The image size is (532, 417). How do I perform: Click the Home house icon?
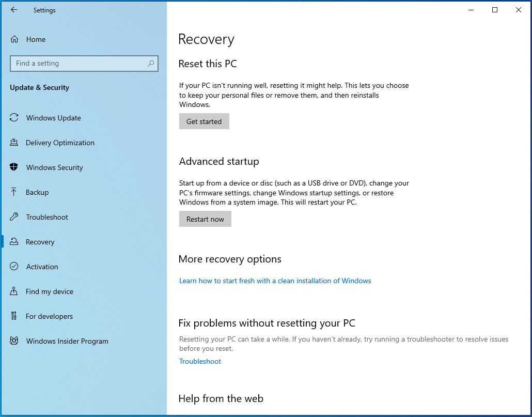pos(14,39)
